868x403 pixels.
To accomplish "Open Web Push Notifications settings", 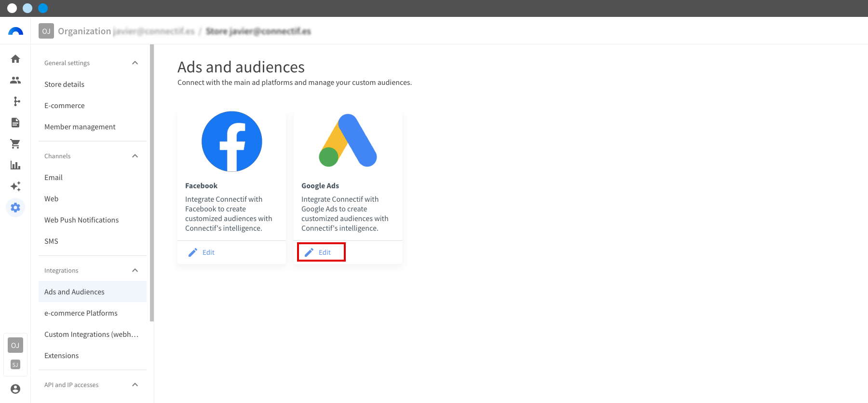I will point(93,220).
